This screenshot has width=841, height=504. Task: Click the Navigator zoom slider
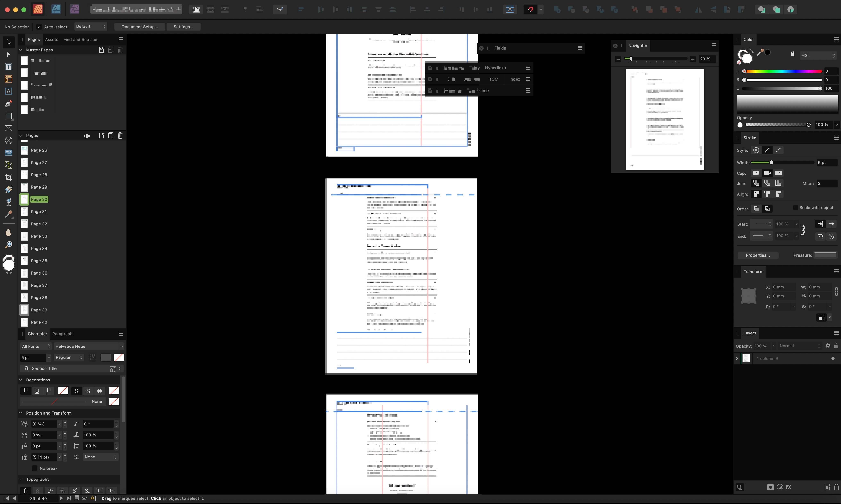(x=655, y=59)
